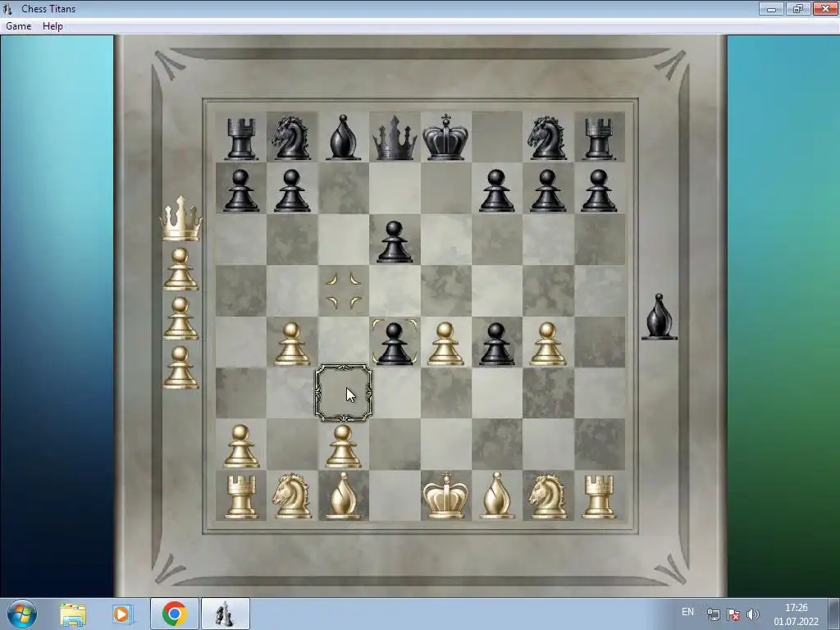Restore down the Chess Titans window

click(x=798, y=8)
